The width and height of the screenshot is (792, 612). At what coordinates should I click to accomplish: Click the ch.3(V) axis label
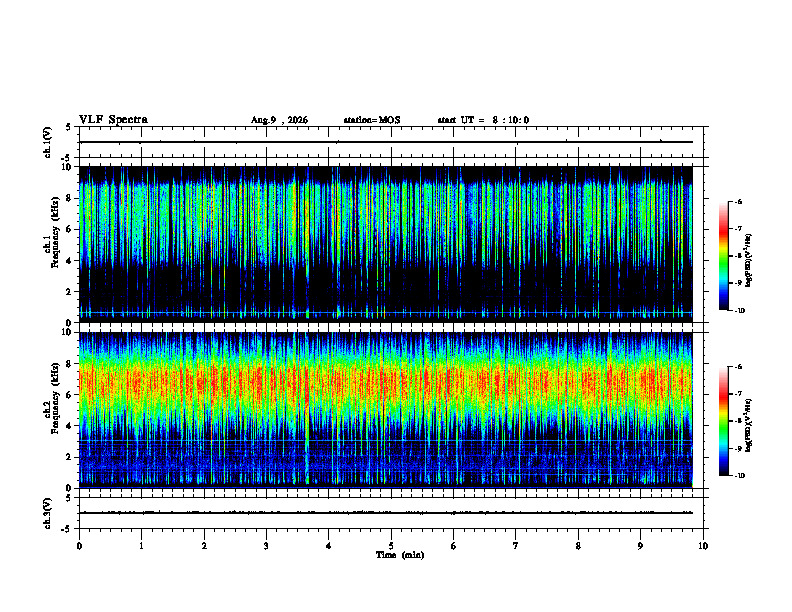coord(47,513)
